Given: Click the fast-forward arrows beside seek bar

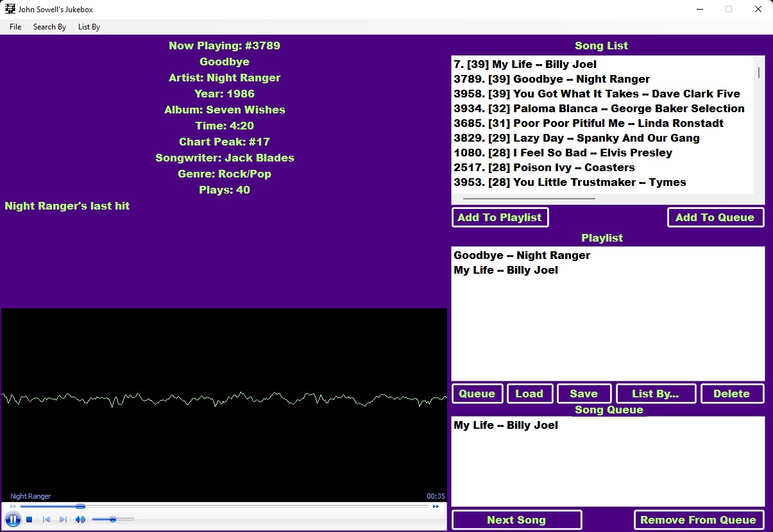Looking at the screenshot, I should pos(436,506).
